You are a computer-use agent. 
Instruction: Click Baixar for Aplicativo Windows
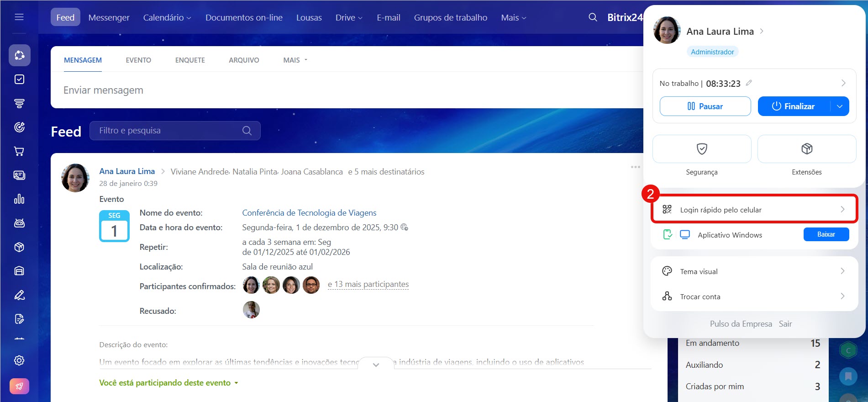click(826, 234)
